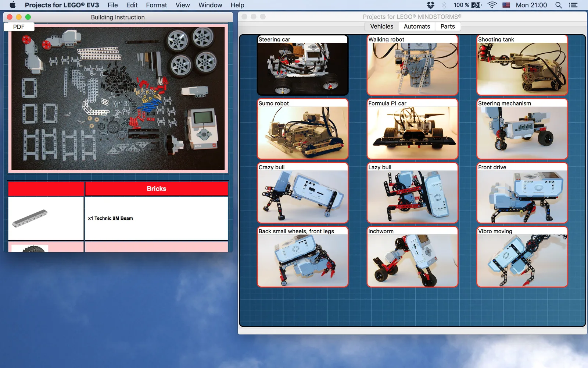Click the PDF button

[x=19, y=27]
